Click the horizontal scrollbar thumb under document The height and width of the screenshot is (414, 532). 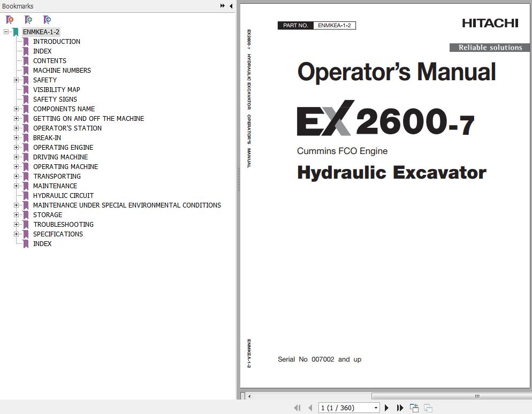click(x=452, y=396)
